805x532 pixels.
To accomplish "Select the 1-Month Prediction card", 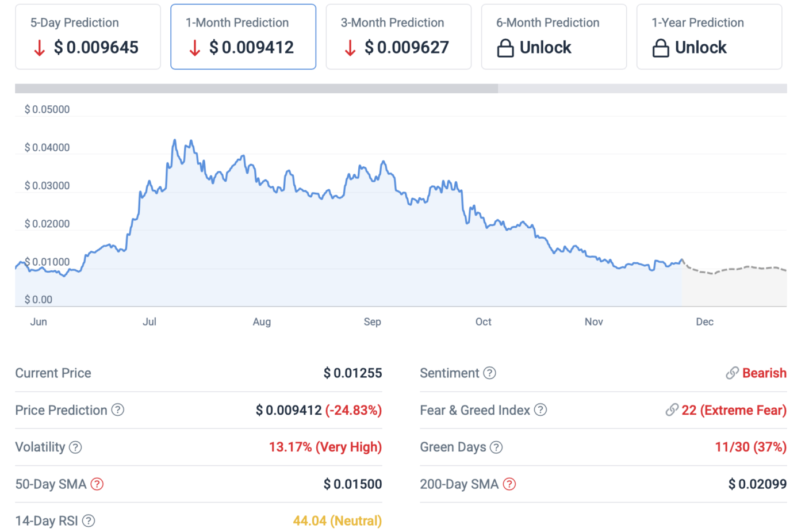I will pyautogui.click(x=243, y=36).
